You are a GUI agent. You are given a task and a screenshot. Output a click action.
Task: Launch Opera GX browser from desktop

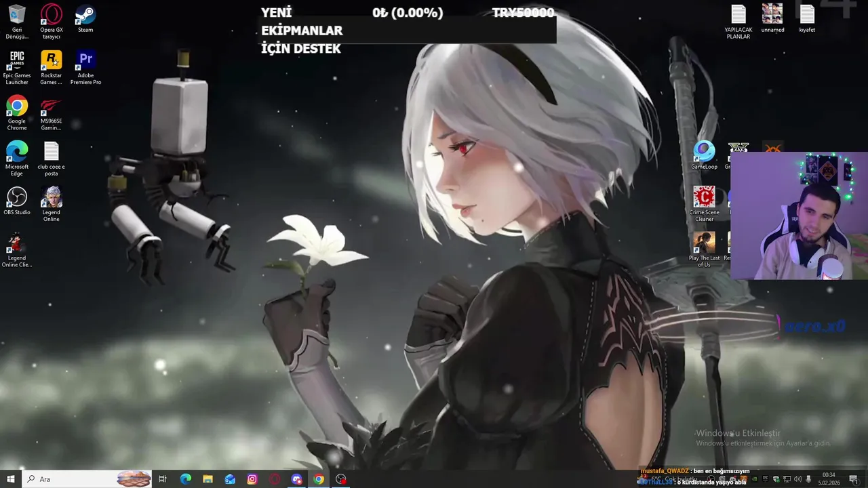point(52,21)
